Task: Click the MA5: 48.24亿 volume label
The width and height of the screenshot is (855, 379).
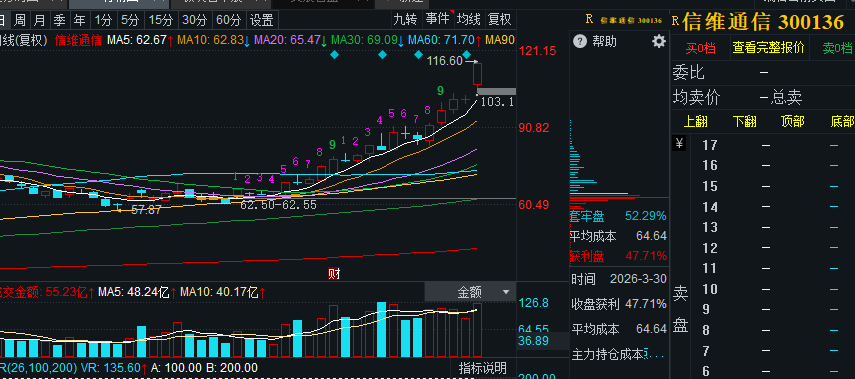Action: point(137,292)
